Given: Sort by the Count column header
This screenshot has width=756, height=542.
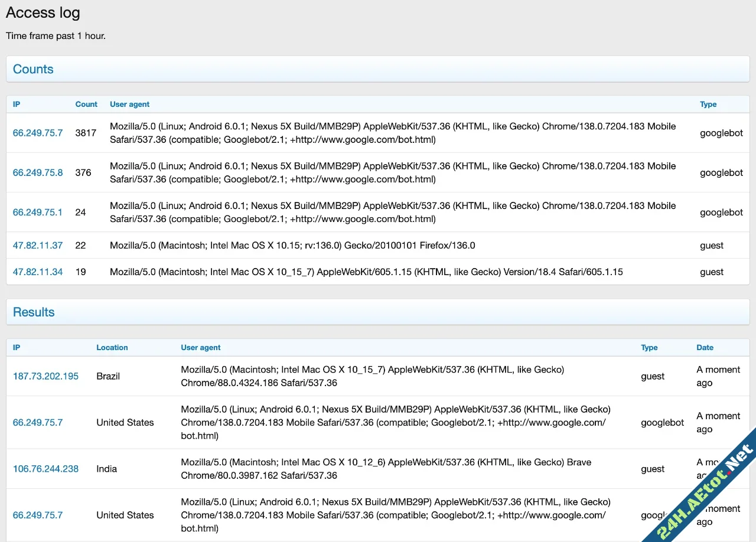Looking at the screenshot, I should [x=86, y=104].
